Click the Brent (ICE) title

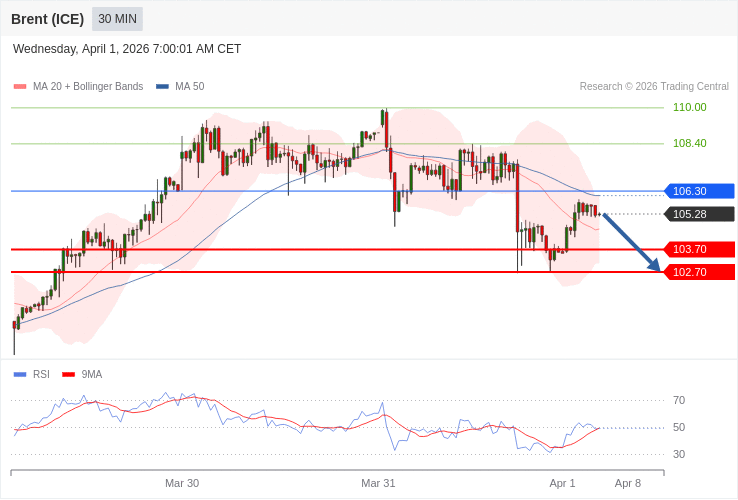(47, 19)
